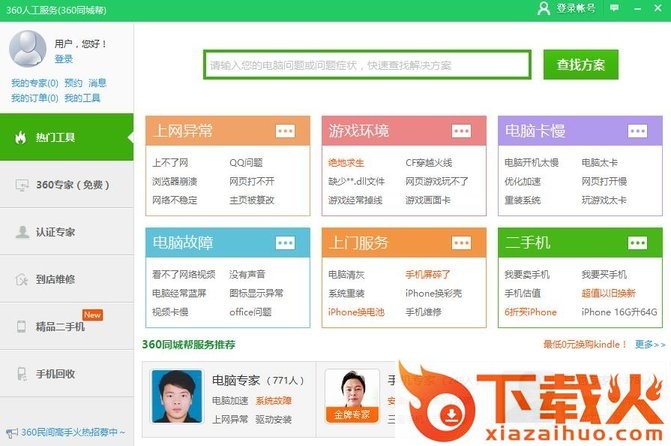Open 精品二手机 sidebar item
This screenshot has width=671, height=446.
[x=66, y=327]
